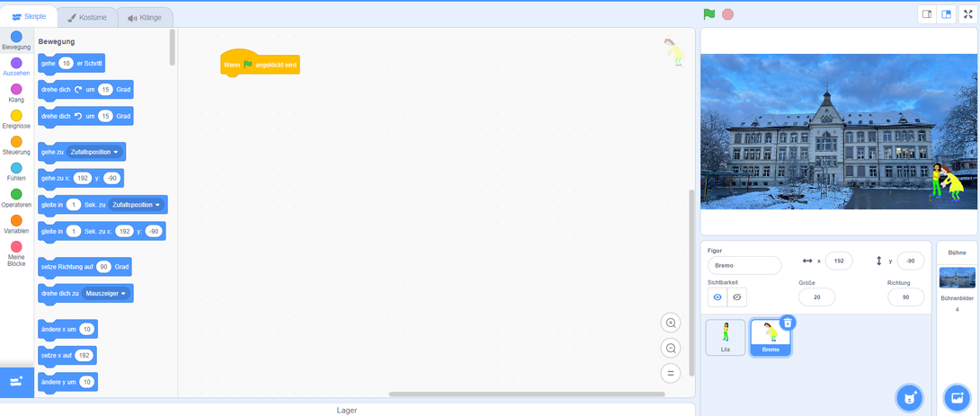
Task: Click the setze x auf 192 block
Action: pos(67,356)
